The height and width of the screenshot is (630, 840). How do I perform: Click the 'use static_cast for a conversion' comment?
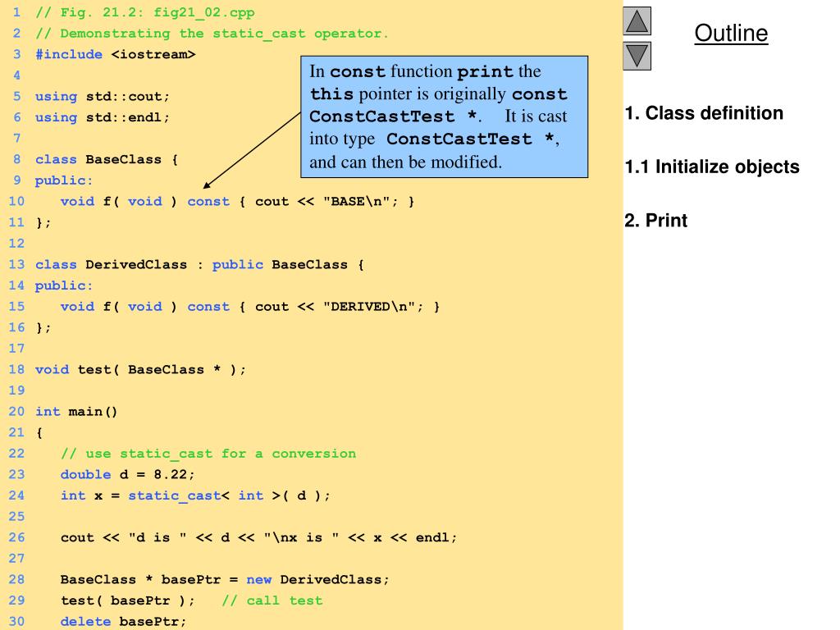click(208, 454)
